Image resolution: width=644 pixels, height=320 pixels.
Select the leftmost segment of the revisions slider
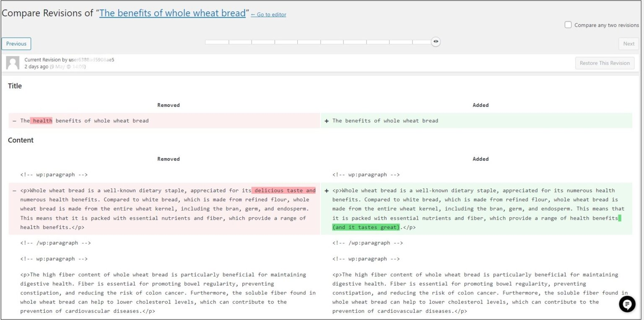click(217, 42)
